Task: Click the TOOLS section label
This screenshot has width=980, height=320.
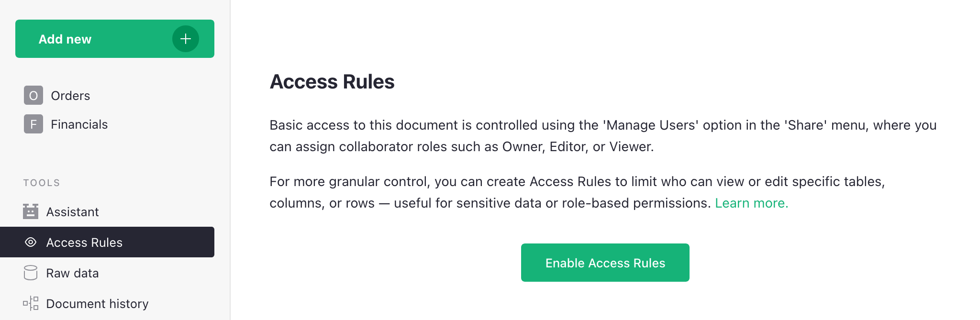Action: pos(42,182)
